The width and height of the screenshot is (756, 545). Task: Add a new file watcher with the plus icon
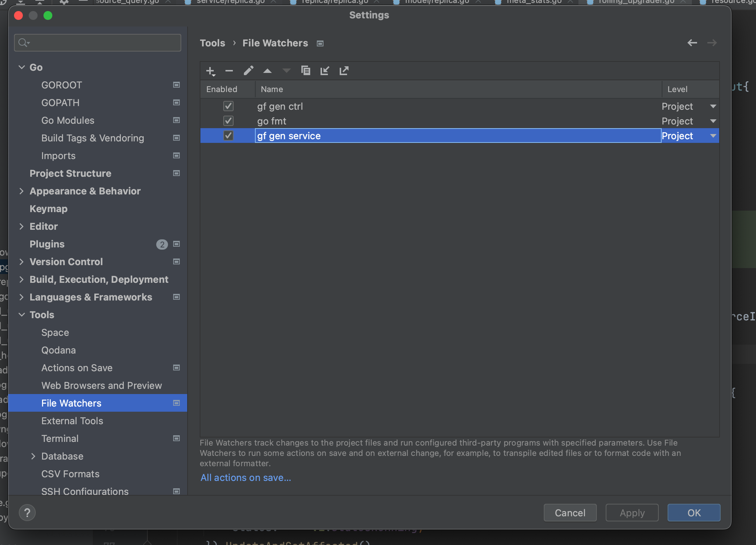[x=210, y=71]
